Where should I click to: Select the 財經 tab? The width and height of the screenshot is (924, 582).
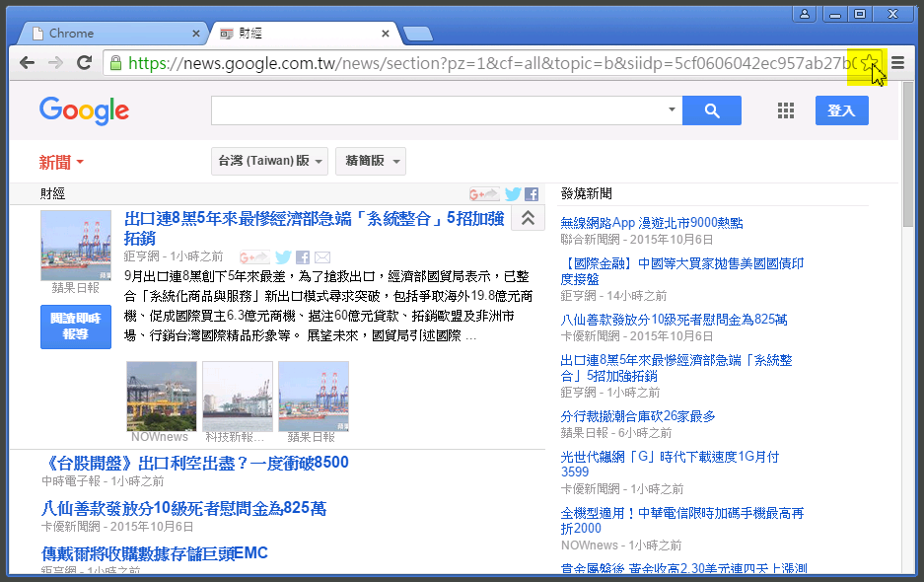tap(304, 34)
